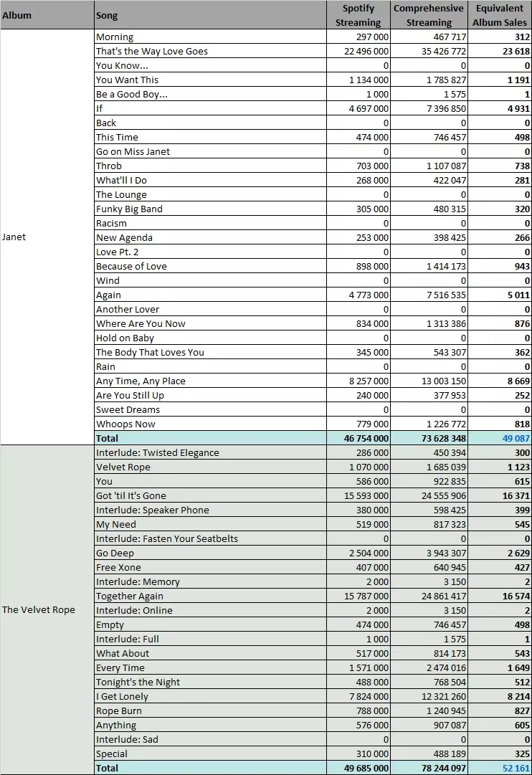This screenshot has width=532, height=775.
Task: Click the 'Got 'til It's Gone' cell
Action: coord(210,495)
